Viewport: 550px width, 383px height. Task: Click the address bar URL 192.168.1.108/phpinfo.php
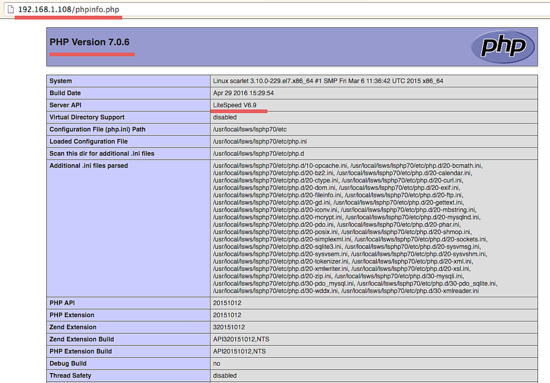pyautogui.click(x=69, y=9)
